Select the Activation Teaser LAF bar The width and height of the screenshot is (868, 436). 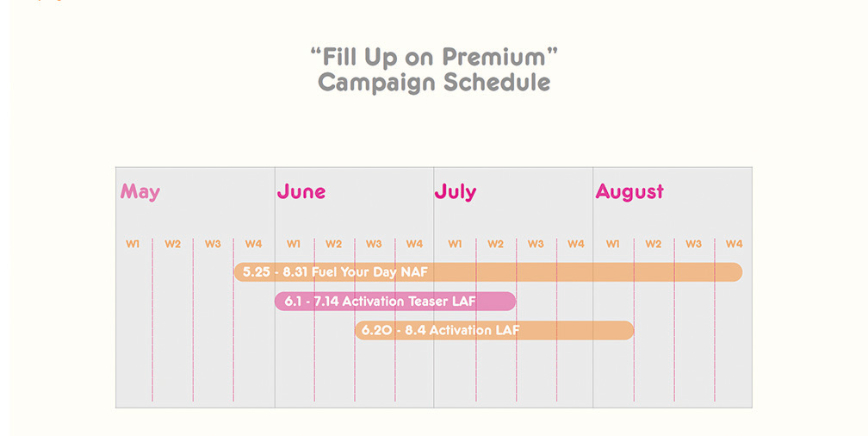point(395,302)
